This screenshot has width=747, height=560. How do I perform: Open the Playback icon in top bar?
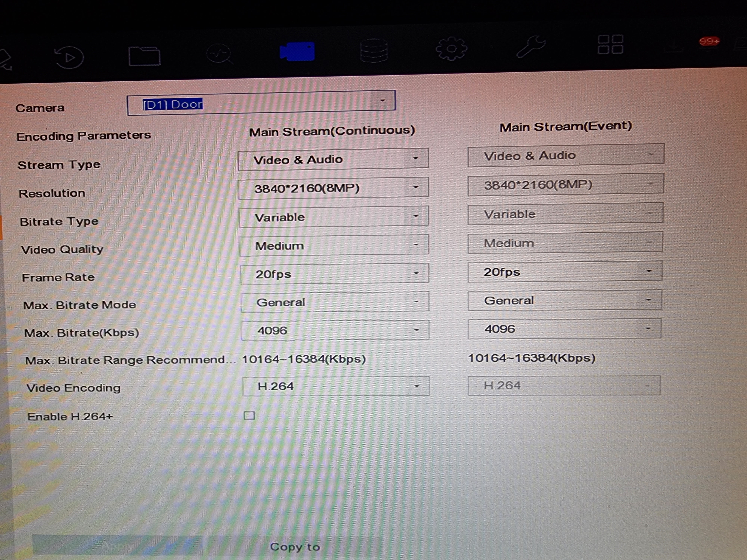pos(69,57)
